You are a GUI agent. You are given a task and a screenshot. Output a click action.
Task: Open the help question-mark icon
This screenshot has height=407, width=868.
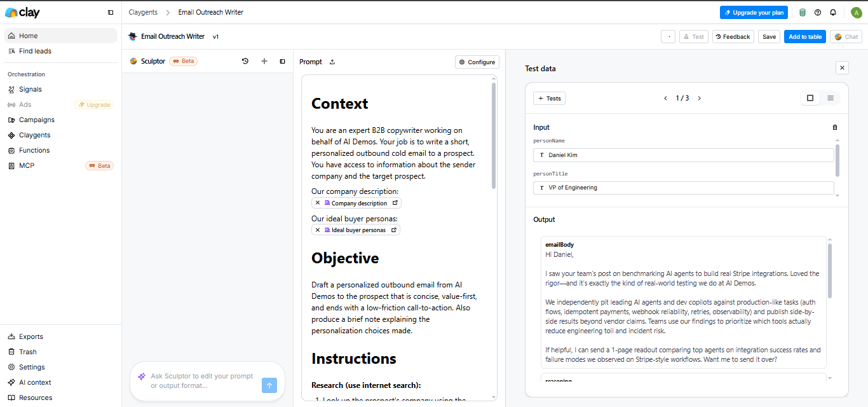pos(818,12)
